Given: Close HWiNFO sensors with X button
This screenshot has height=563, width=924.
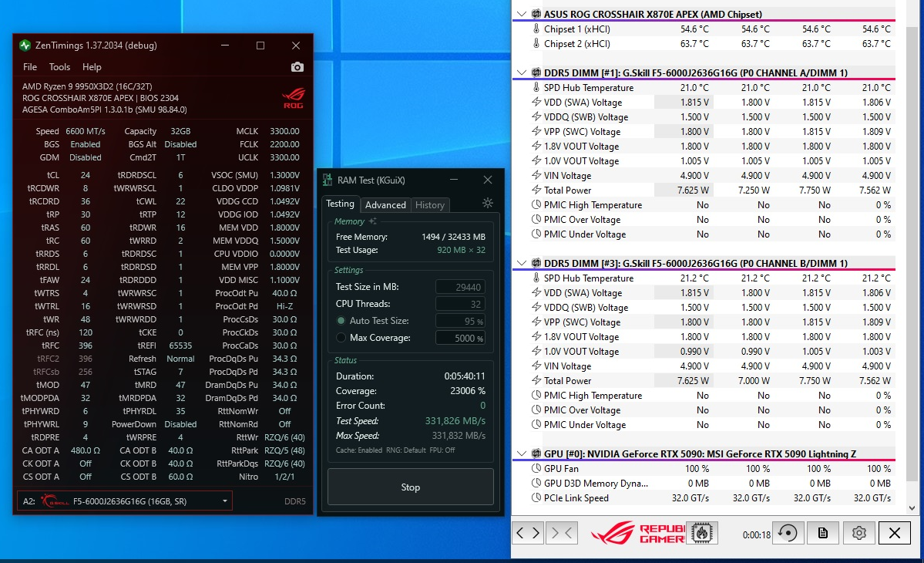Looking at the screenshot, I should coord(895,533).
